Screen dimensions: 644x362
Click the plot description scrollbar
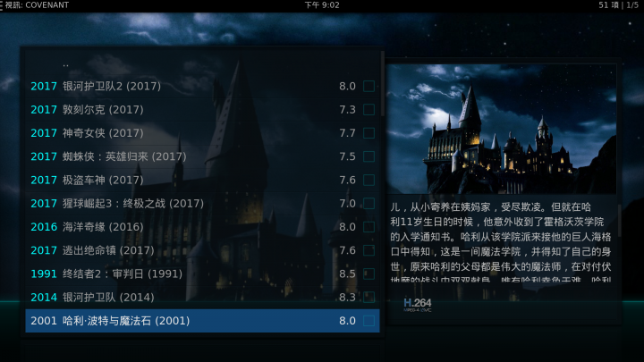619,221
